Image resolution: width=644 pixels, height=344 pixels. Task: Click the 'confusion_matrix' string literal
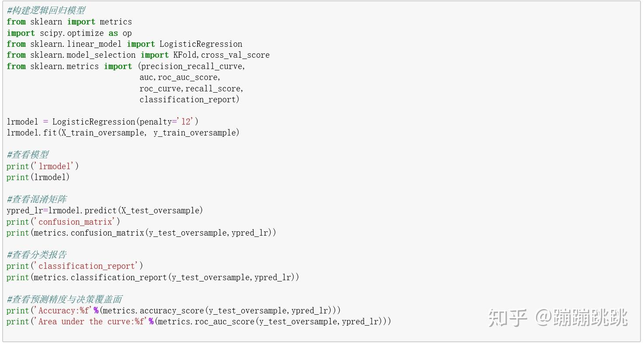pyautogui.click(x=74, y=222)
